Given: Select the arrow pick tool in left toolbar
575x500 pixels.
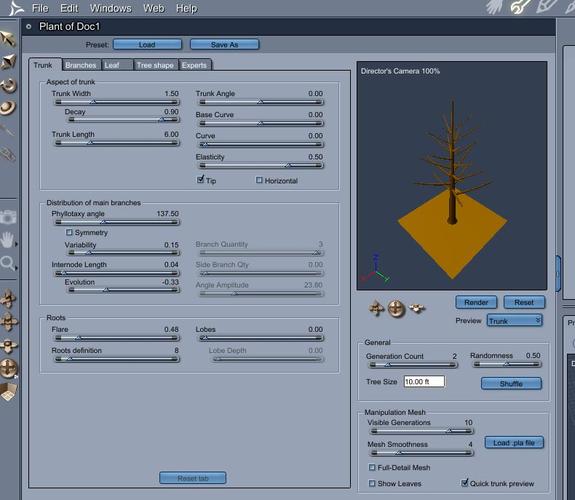Looking at the screenshot, I should point(8,39).
